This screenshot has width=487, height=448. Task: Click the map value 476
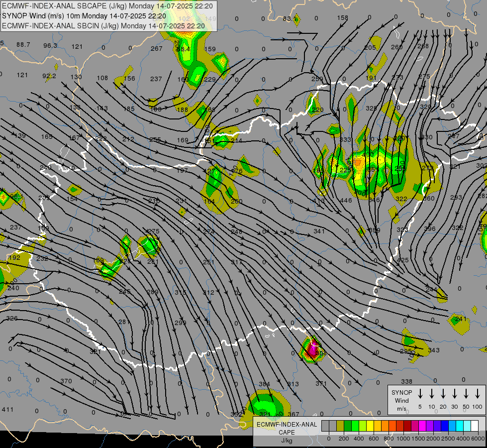[237, 171]
